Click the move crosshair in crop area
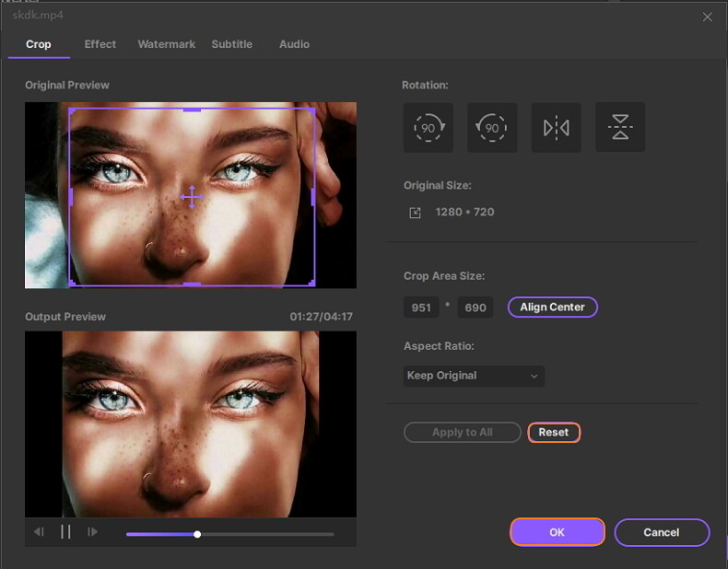Image resolution: width=728 pixels, height=569 pixels. pyautogui.click(x=192, y=196)
